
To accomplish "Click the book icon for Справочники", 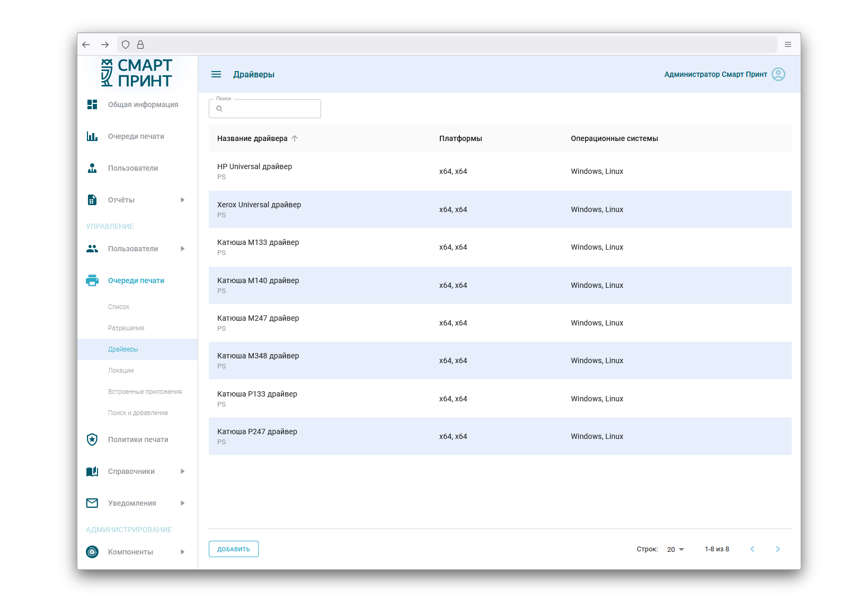I will (92, 471).
